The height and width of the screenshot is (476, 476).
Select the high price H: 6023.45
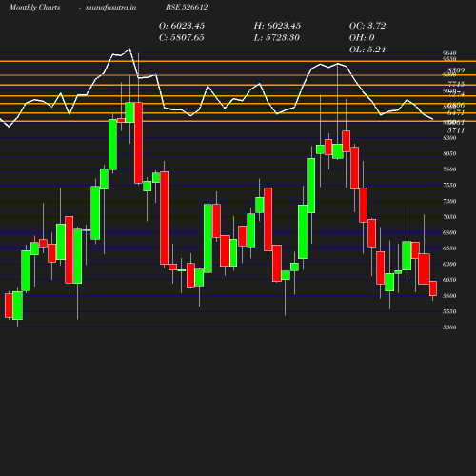point(277,26)
